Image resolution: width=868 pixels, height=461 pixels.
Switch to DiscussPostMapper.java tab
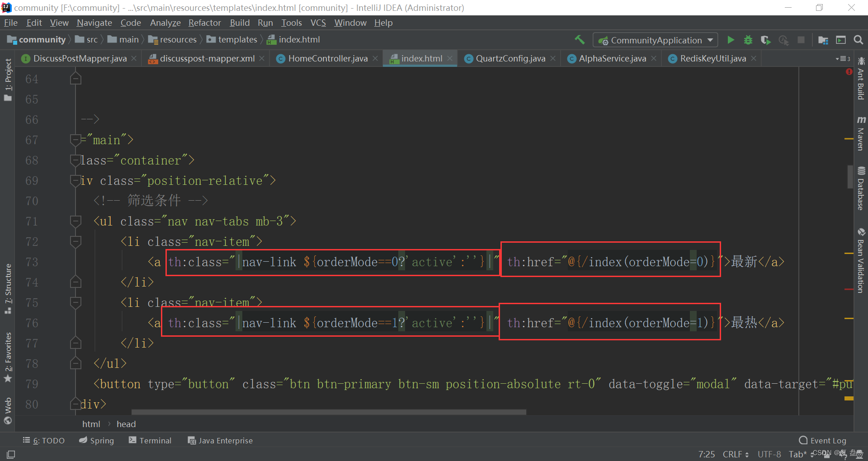[x=79, y=58]
